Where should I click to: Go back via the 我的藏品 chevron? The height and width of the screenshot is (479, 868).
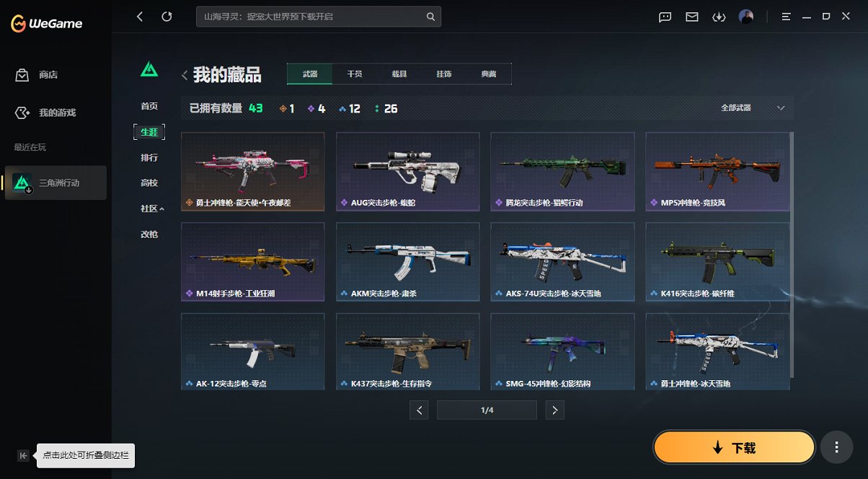point(185,75)
